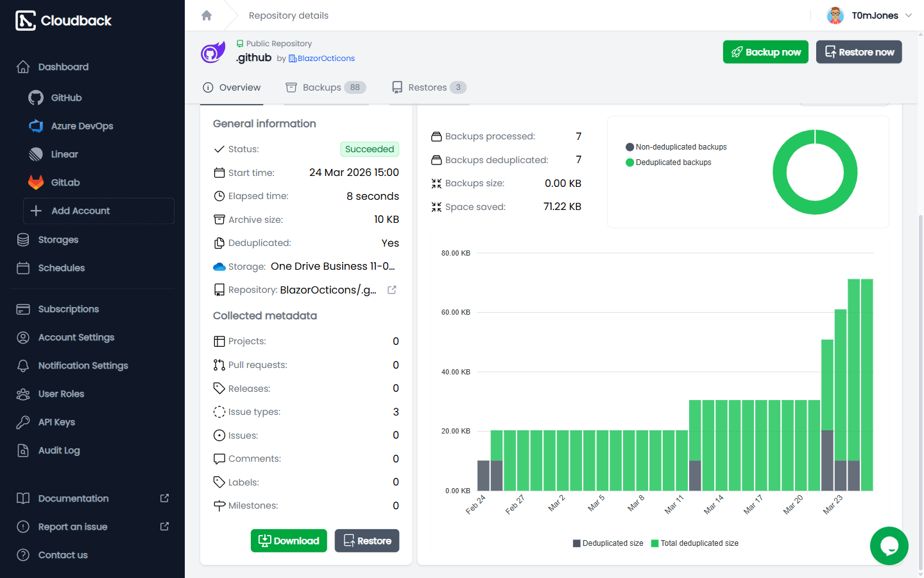The width and height of the screenshot is (924, 578).
Task: Switch to the Overview tab
Action: tap(232, 87)
